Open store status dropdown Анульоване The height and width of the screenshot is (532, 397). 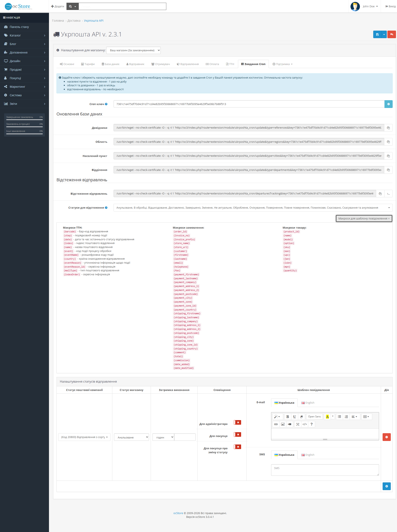[x=131, y=437]
